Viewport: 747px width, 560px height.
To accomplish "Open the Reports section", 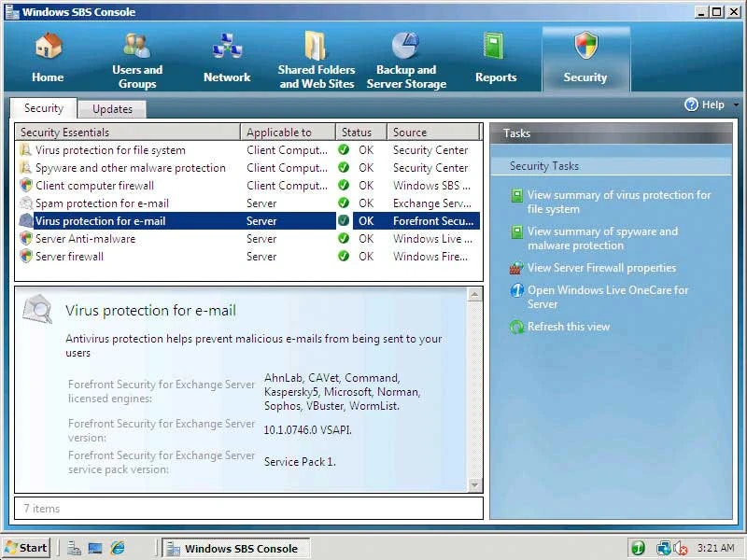I will click(x=496, y=58).
